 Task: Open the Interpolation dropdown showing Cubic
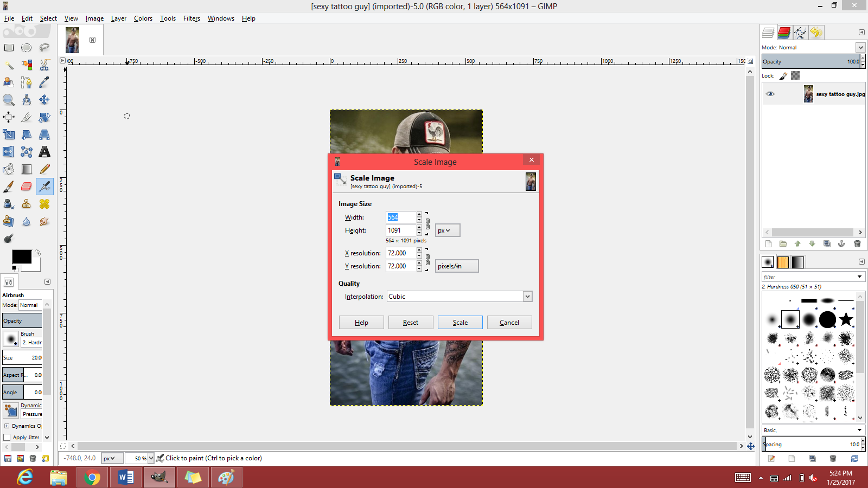pyautogui.click(x=459, y=296)
